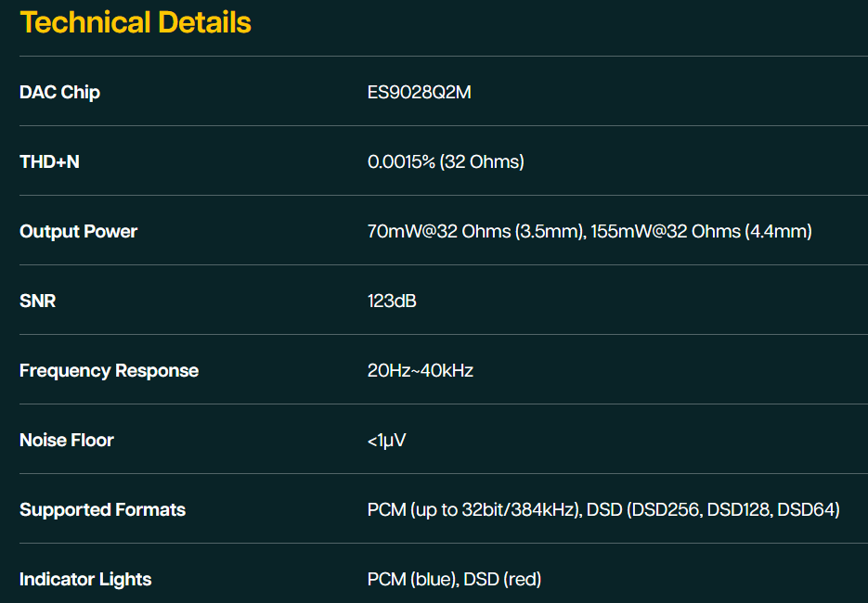This screenshot has width=868, height=603.
Task: Click the DSD (DSD256, DSD128, DSD64) text
Action: click(x=713, y=510)
